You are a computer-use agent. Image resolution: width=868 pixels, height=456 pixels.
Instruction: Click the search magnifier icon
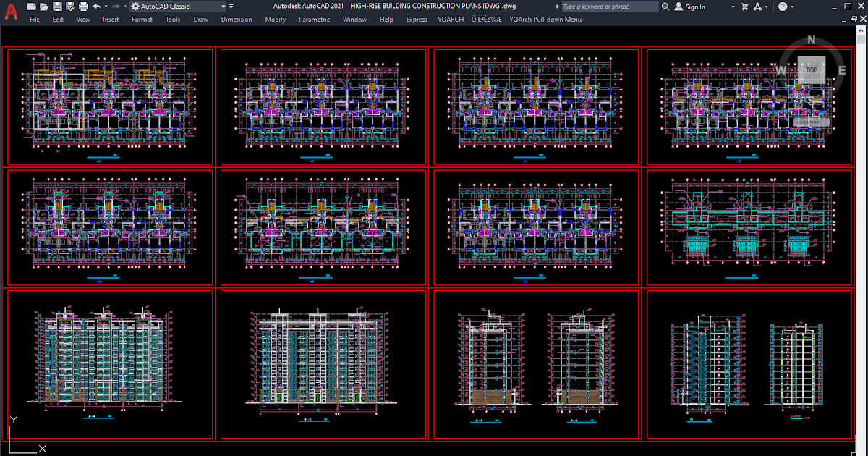point(665,6)
